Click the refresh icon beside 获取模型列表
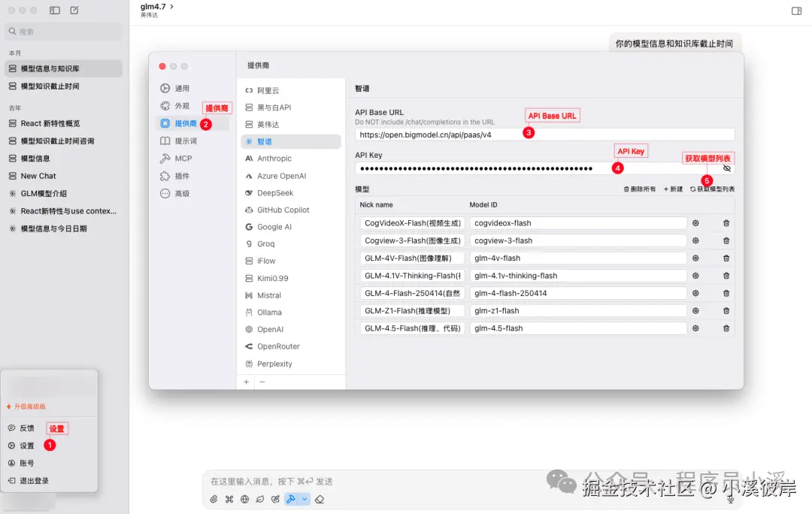812x514 pixels. 692,189
